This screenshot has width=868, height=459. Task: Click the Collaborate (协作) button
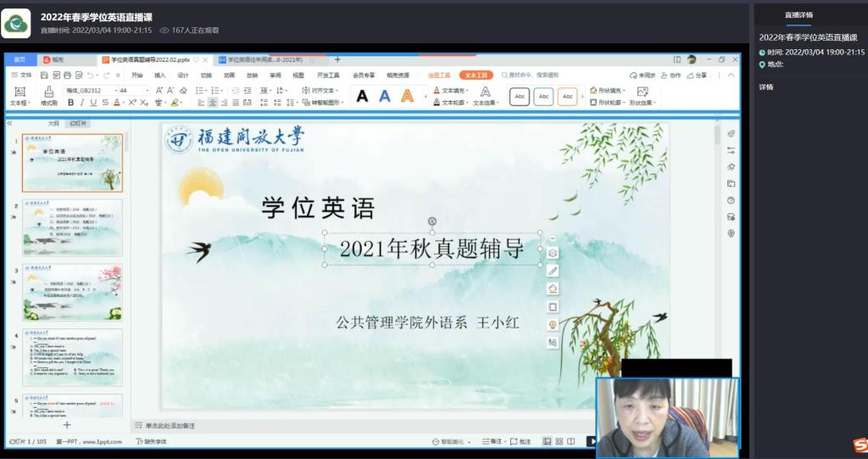click(x=673, y=76)
